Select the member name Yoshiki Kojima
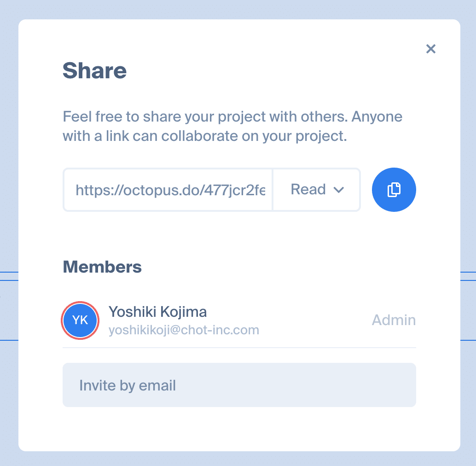Image resolution: width=476 pixels, height=466 pixels. 157,312
